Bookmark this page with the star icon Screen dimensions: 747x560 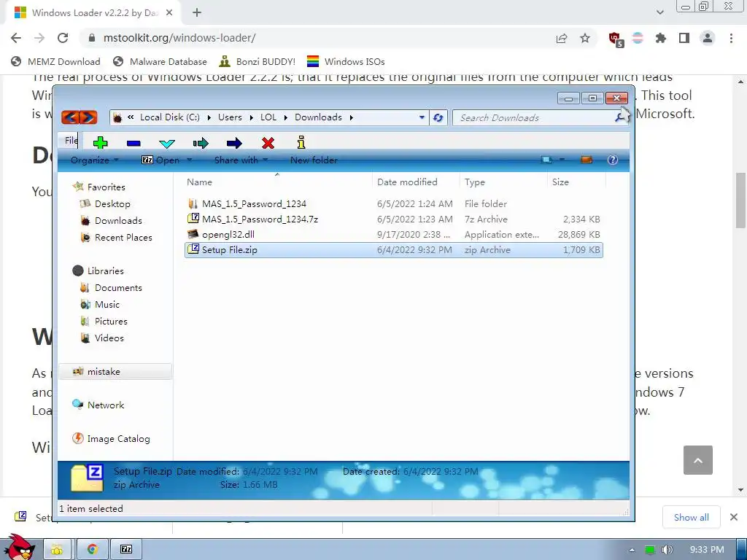coord(585,38)
